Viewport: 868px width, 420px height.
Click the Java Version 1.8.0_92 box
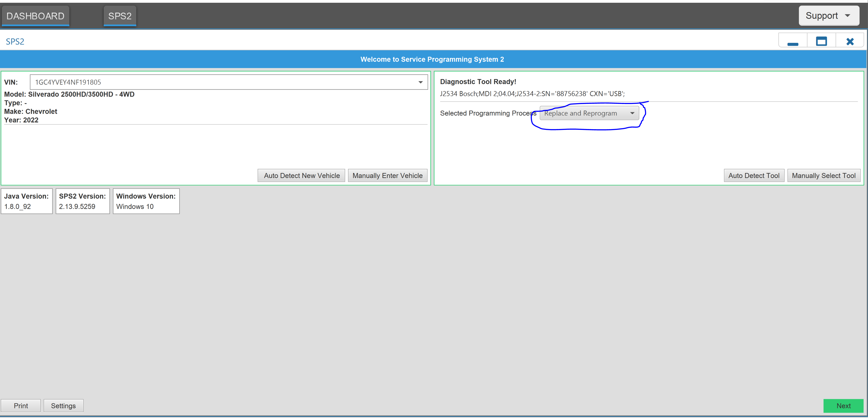[27, 201]
